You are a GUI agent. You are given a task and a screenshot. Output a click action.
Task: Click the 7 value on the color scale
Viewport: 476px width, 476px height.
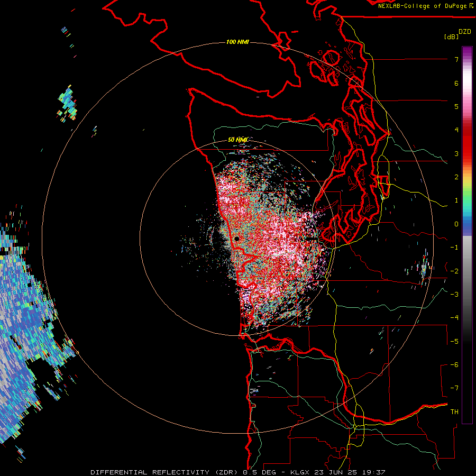tap(456, 59)
